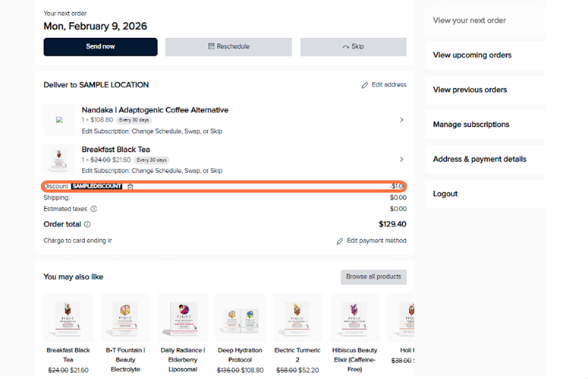Click the info icon next to Order total
The width and height of the screenshot is (588, 379).
(87, 225)
